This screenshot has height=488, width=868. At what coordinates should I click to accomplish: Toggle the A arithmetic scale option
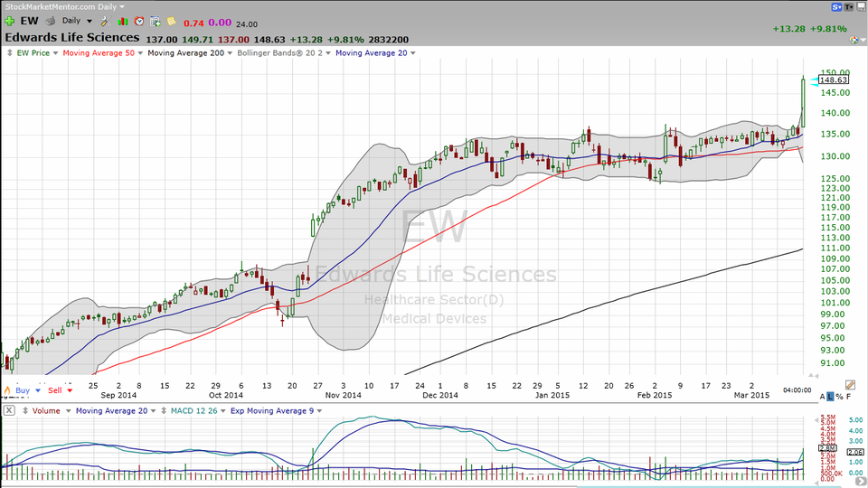(823, 397)
